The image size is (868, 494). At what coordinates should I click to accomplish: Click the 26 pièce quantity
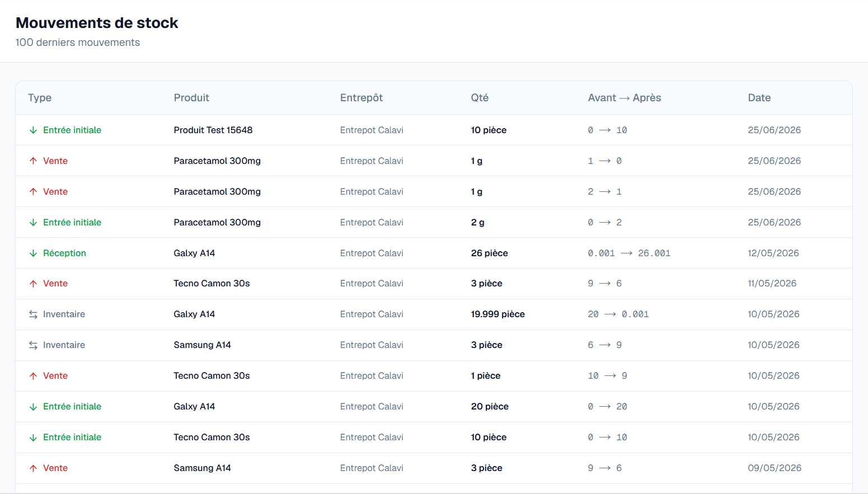pyautogui.click(x=490, y=253)
